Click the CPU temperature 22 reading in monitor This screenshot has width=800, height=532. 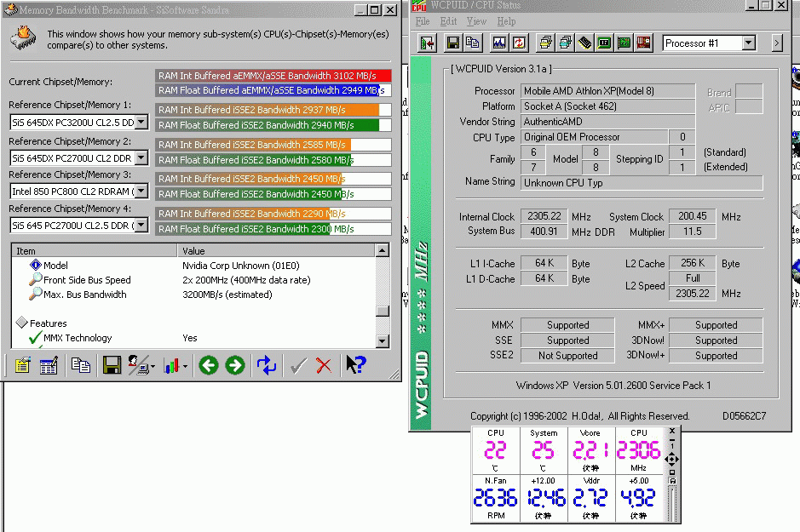click(x=495, y=450)
